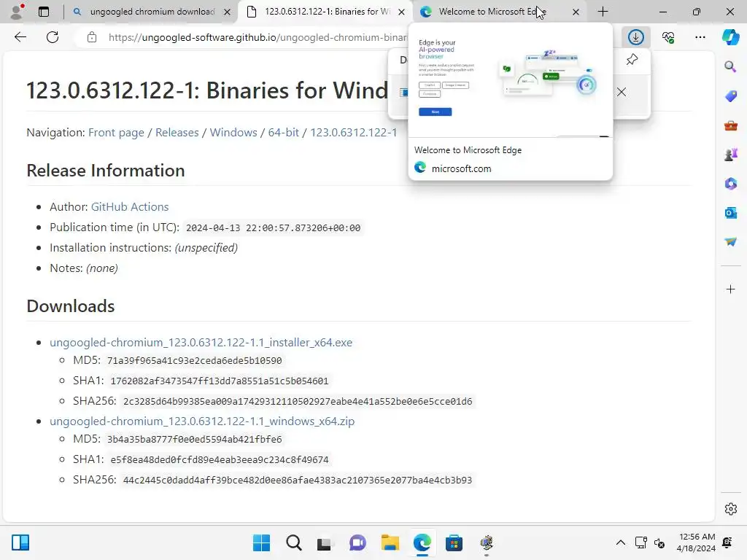Go back to previous page

coord(20,37)
